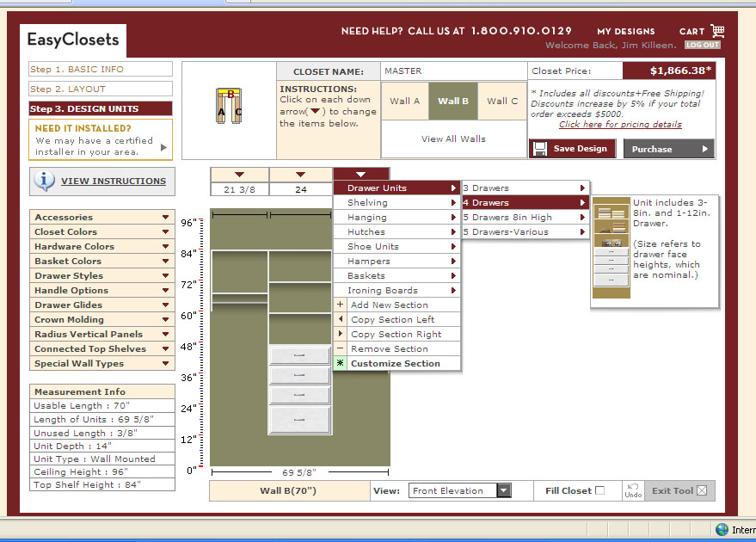Click the shopping cart icon

pyautogui.click(x=717, y=31)
